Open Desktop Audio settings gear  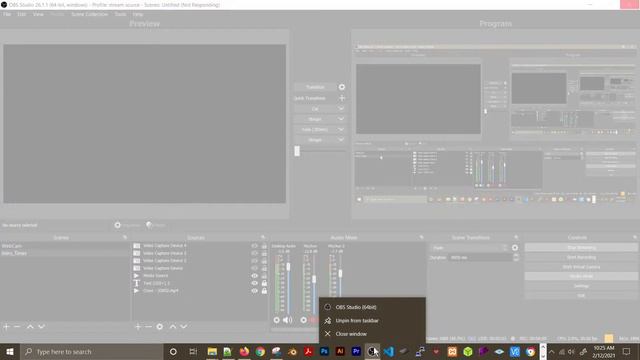pos(277,320)
